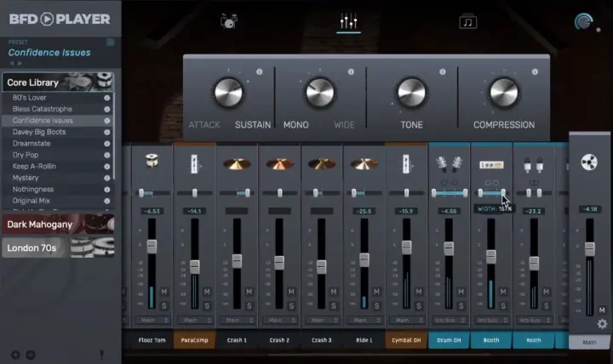
Task: Solo the Cymbal OH channel
Action: click(x=419, y=306)
